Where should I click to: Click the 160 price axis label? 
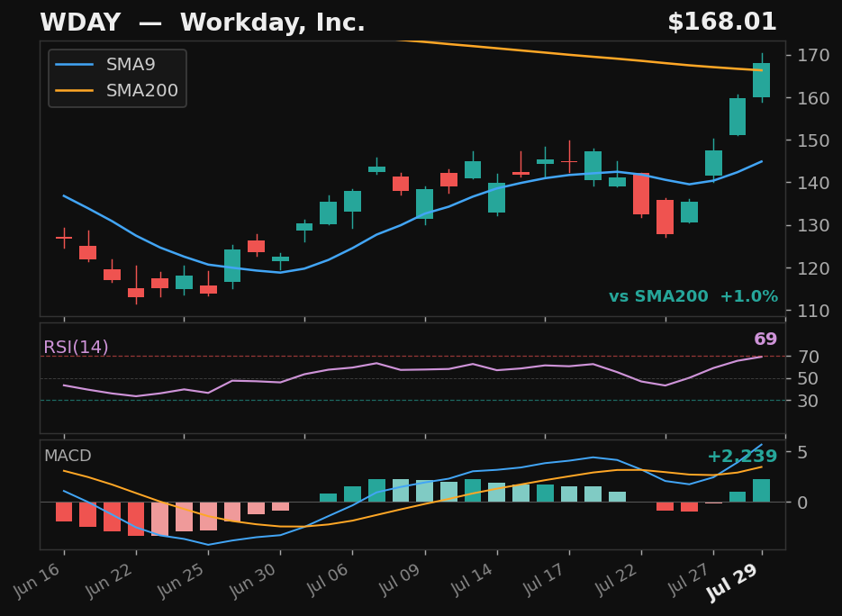813,98
